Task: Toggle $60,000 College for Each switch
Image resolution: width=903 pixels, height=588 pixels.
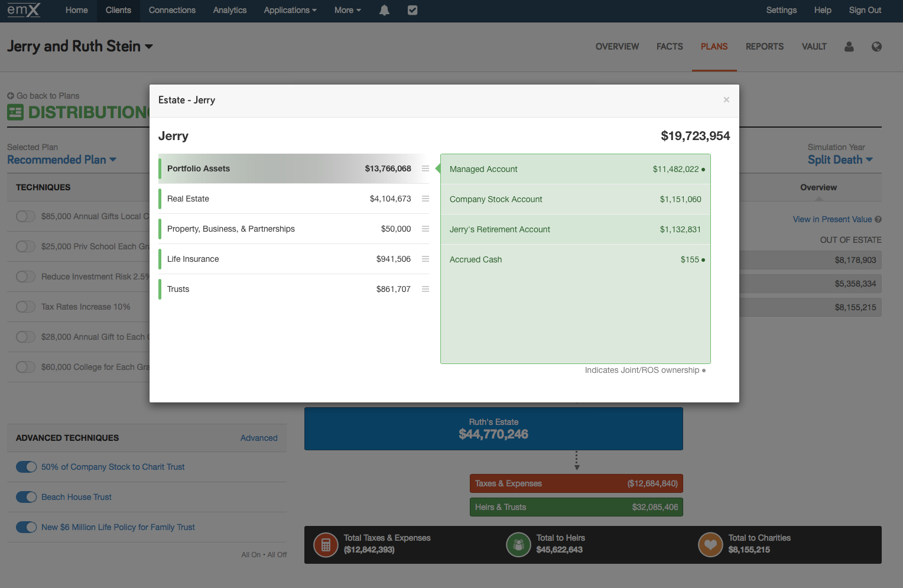Action: click(26, 367)
